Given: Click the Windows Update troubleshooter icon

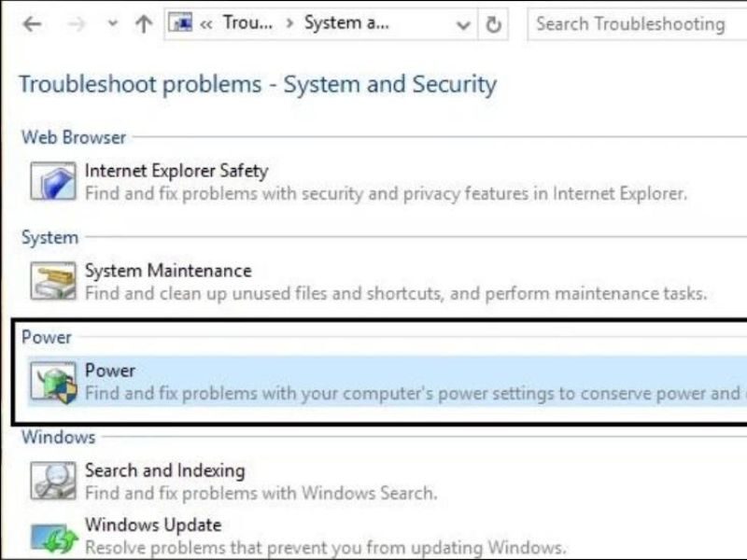Looking at the screenshot, I should tap(52, 537).
